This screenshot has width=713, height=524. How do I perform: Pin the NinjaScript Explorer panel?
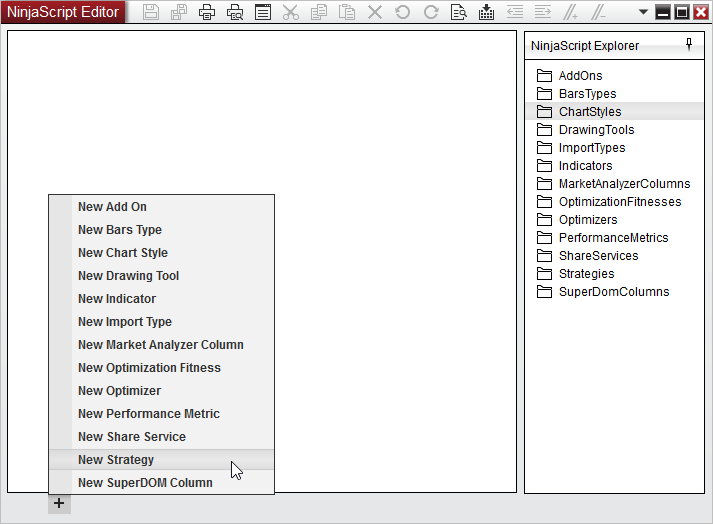(x=689, y=45)
